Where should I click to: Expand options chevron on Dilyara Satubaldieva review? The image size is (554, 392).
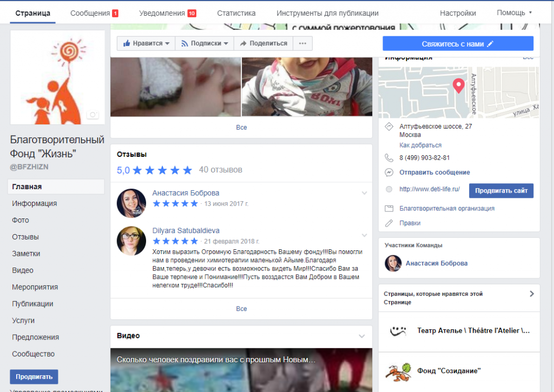pyautogui.click(x=364, y=235)
